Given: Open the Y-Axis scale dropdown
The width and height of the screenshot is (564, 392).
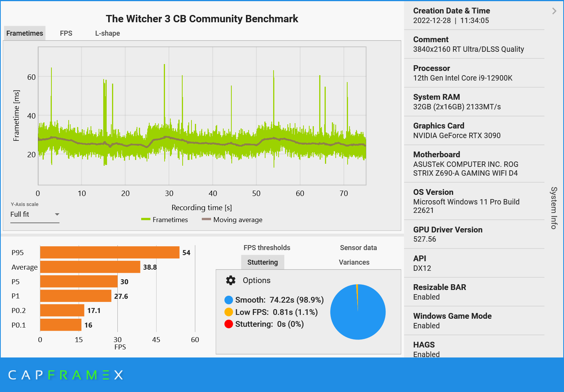Looking at the screenshot, I should pos(57,214).
